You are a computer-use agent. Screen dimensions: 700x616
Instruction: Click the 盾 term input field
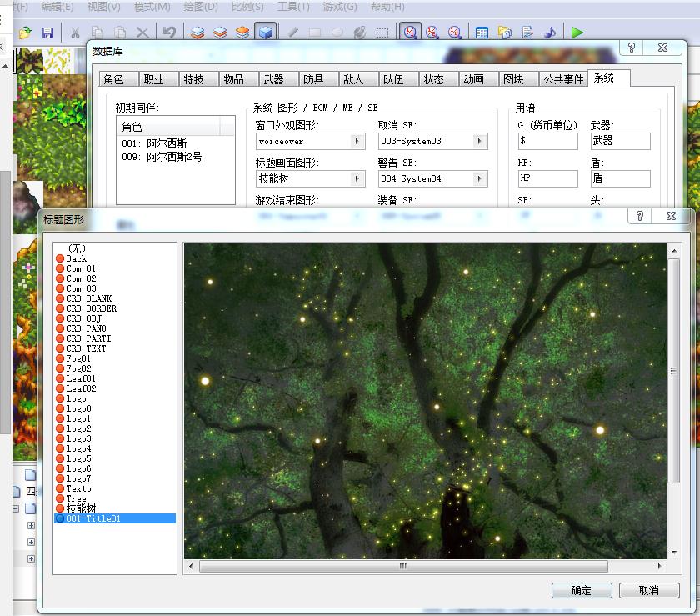click(x=620, y=178)
